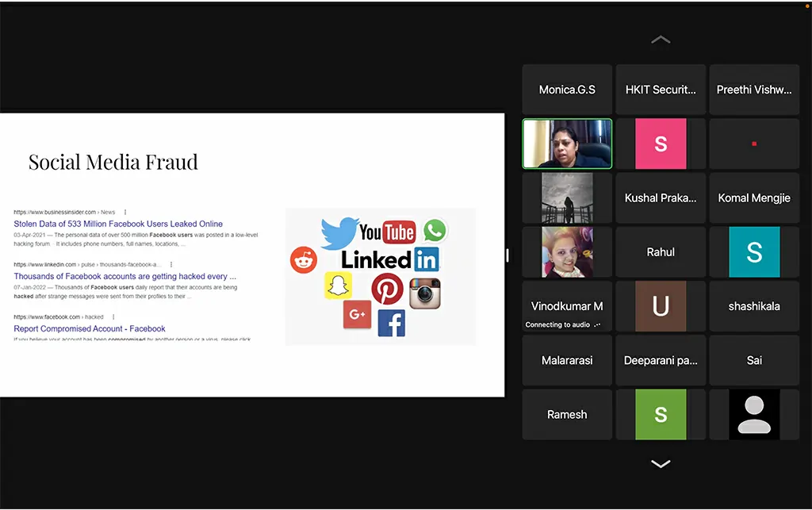Click the Facebook logo on slide

(x=392, y=323)
